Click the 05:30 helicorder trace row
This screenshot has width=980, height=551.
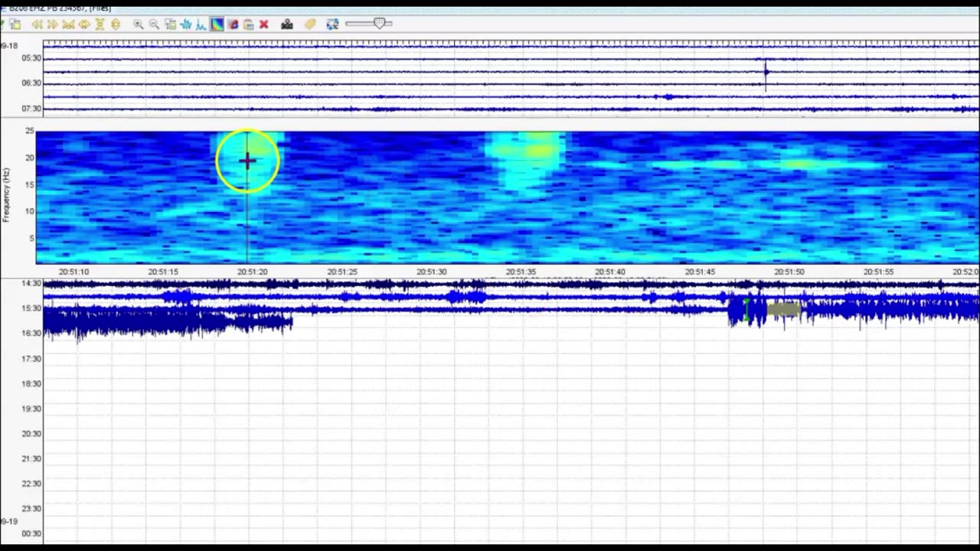coord(511,59)
